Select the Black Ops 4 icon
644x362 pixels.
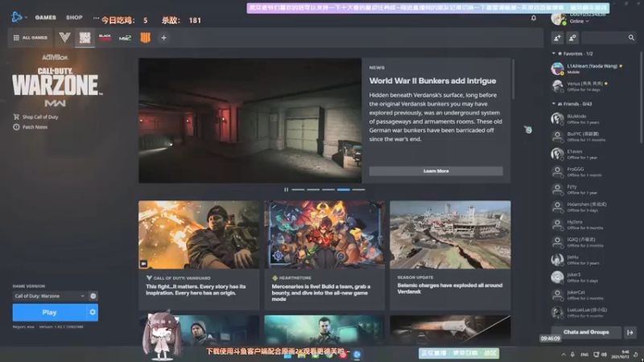pos(146,38)
